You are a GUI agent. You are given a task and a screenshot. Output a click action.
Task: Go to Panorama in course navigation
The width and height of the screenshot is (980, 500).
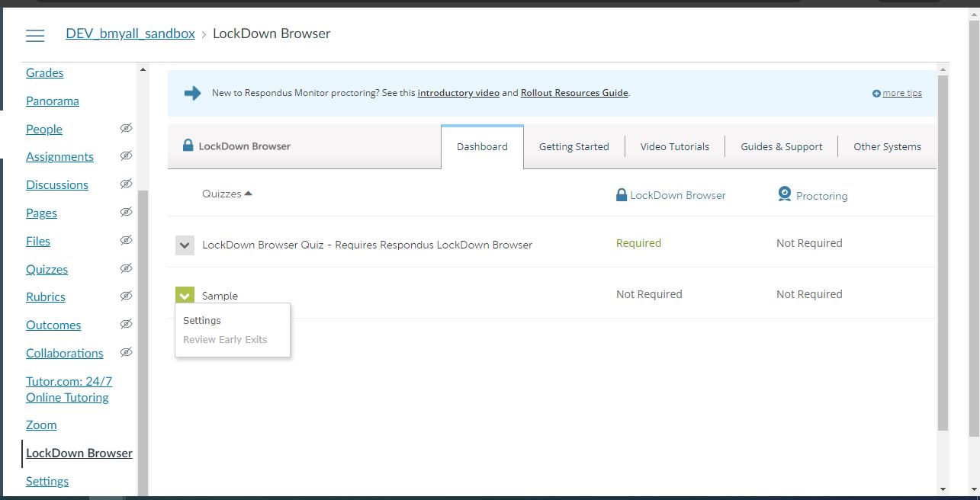pos(53,101)
